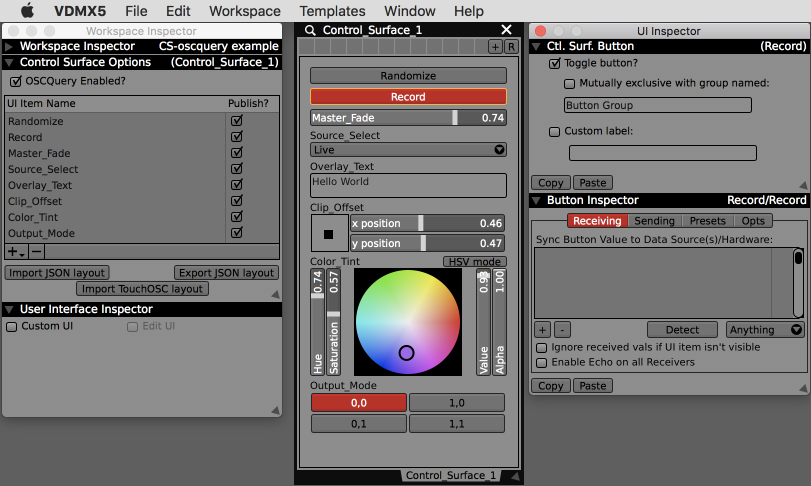Toggle the red Record button
The image size is (811, 486).
(408, 97)
